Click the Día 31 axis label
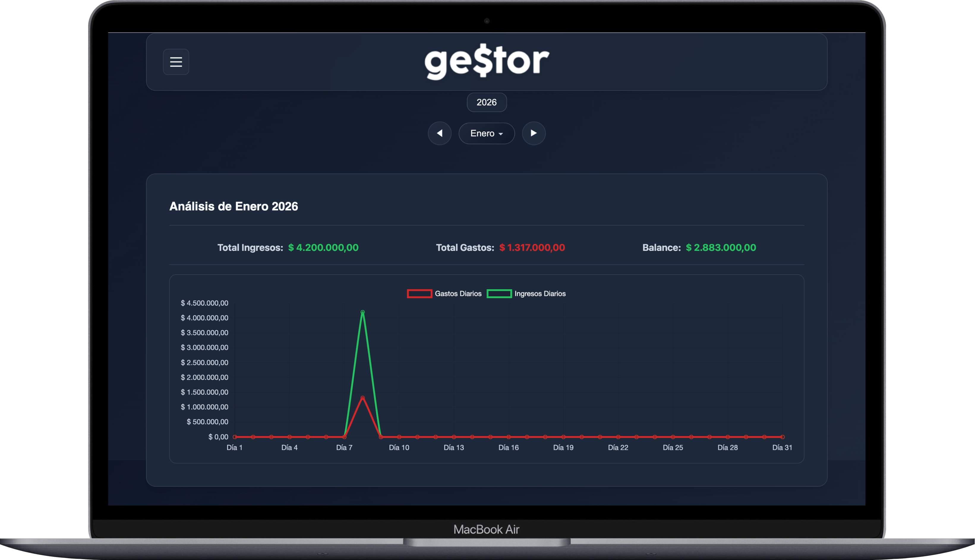This screenshot has height=560, width=975. tap(782, 447)
